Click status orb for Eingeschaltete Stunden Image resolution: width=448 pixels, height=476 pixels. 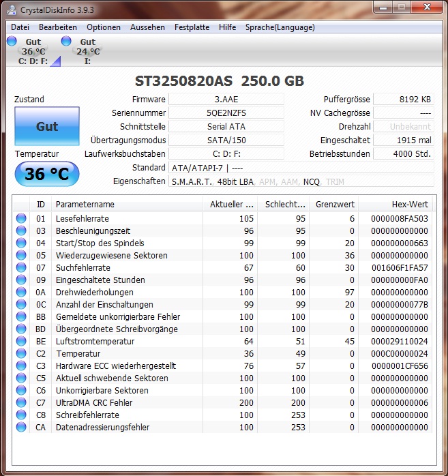(21, 280)
